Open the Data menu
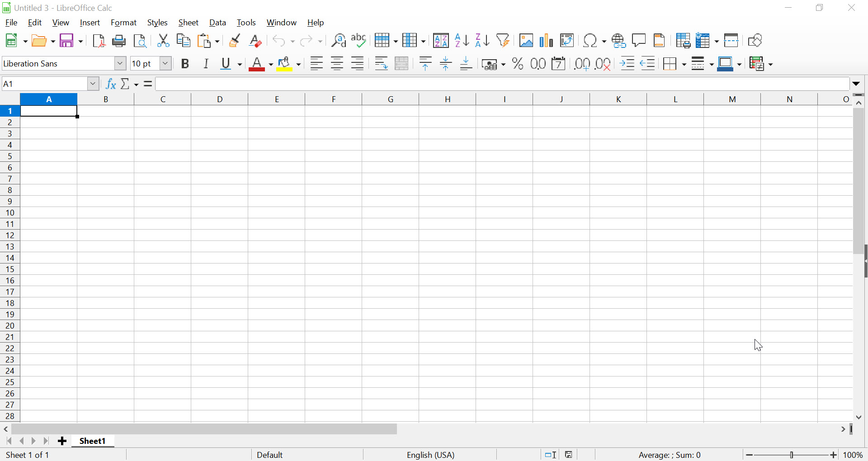 click(x=218, y=23)
